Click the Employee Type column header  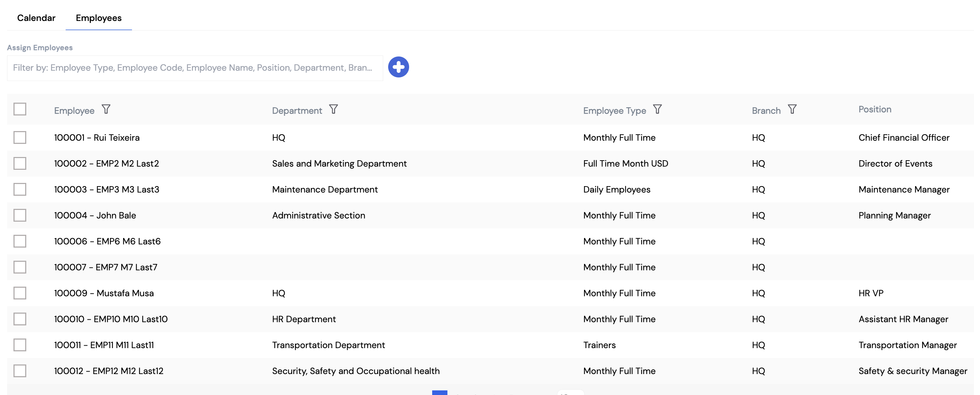(x=615, y=110)
